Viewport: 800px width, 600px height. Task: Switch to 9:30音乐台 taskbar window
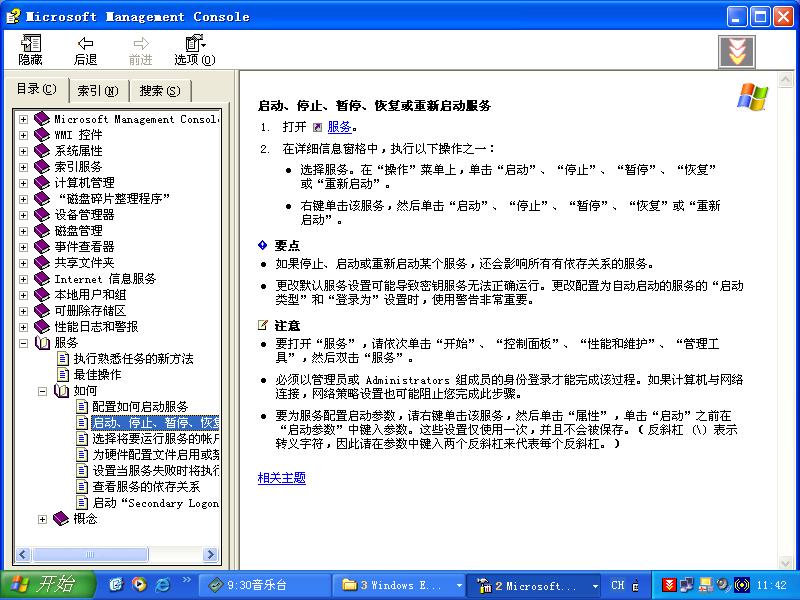[x=264, y=585]
